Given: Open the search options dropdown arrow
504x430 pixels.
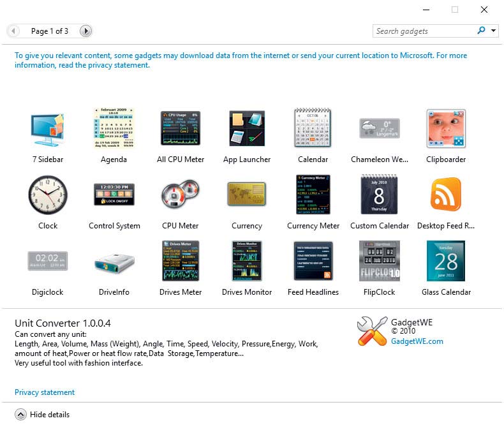Looking at the screenshot, I should (493, 31).
